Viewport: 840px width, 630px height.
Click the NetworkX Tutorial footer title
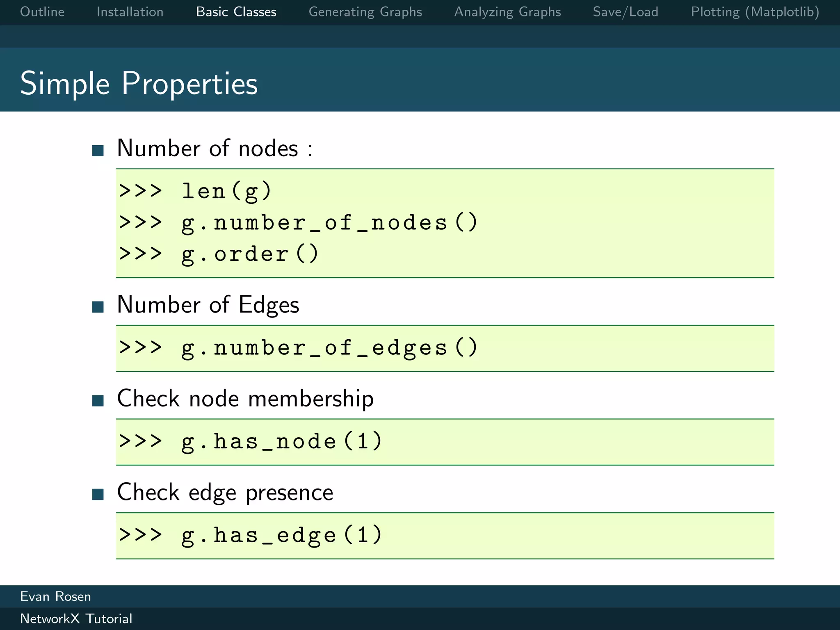point(76,619)
